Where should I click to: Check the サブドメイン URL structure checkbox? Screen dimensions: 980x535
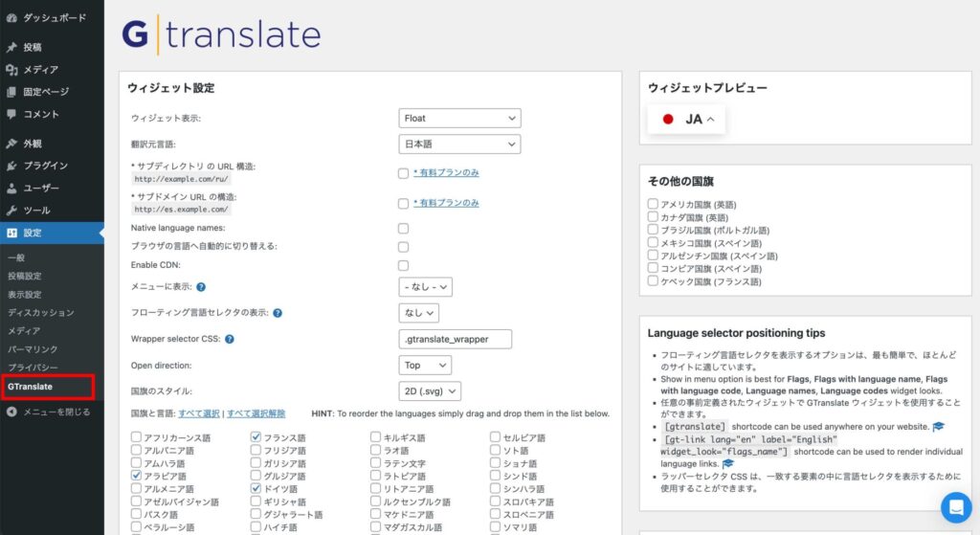coord(403,204)
